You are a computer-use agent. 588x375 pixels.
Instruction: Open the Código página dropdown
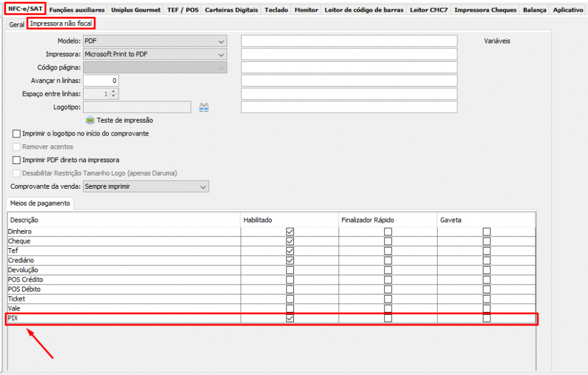pos(221,68)
